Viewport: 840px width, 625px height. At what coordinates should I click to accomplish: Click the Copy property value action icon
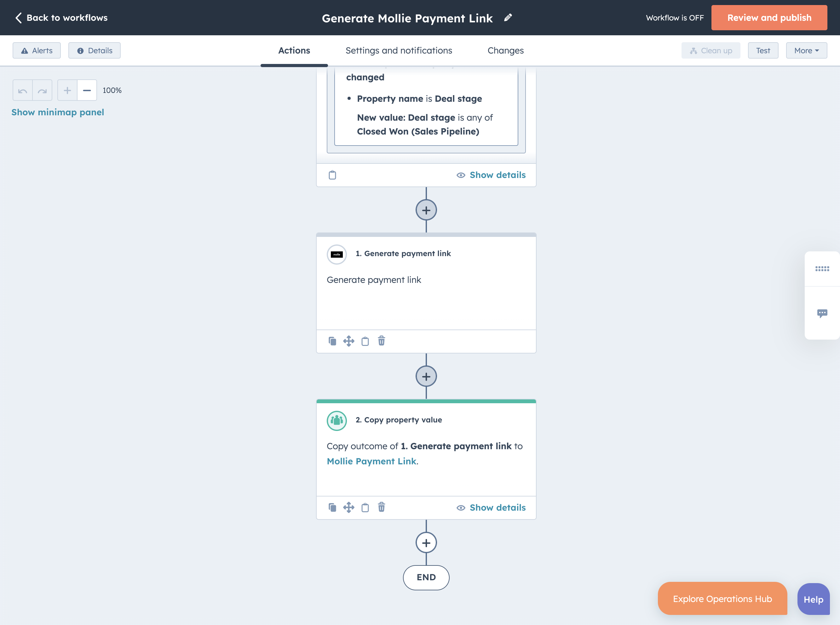pos(337,421)
